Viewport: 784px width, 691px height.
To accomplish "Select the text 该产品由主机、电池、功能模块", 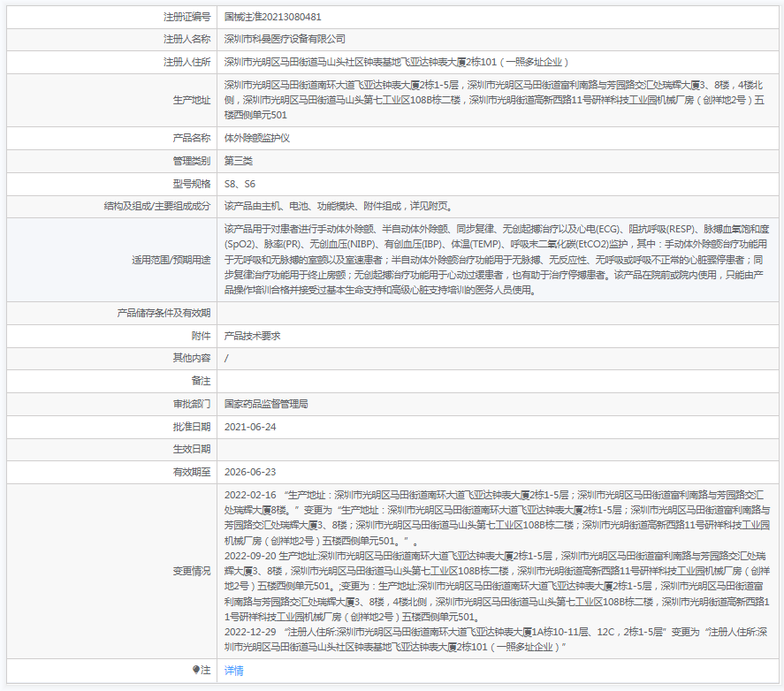I will point(289,206).
